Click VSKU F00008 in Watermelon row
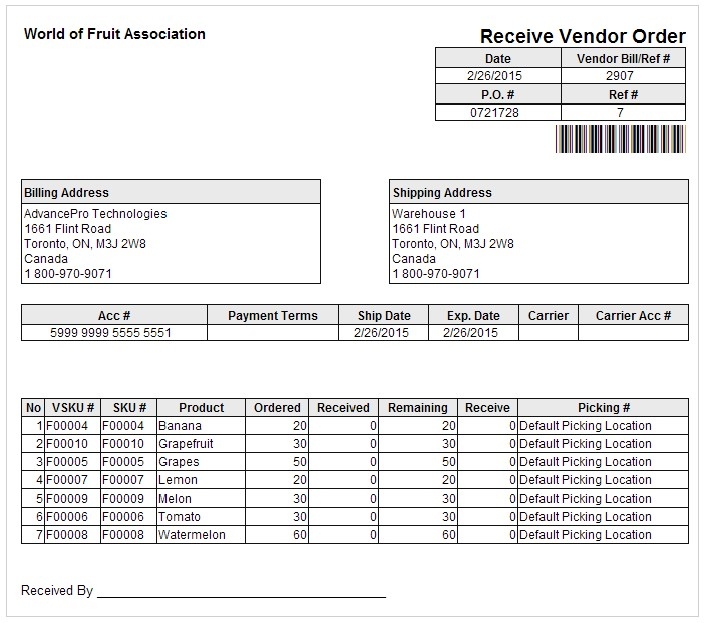The height and width of the screenshot is (623, 706). (x=69, y=535)
